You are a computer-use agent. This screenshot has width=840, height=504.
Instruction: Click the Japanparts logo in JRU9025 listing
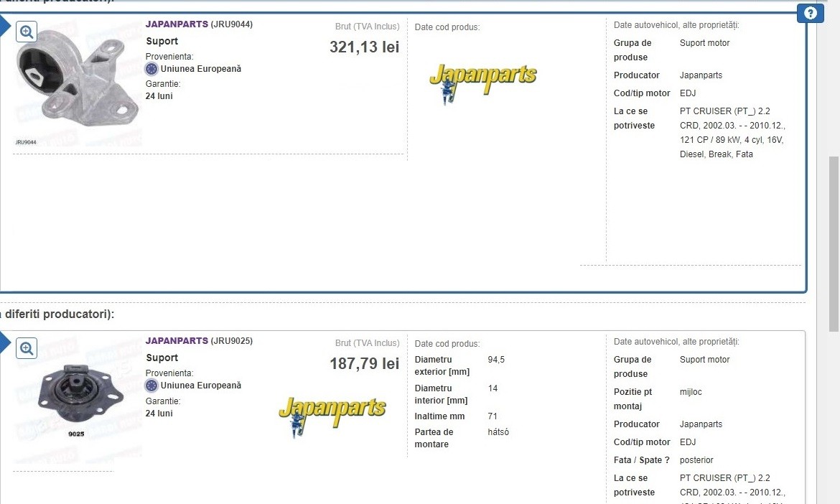(332, 416)
